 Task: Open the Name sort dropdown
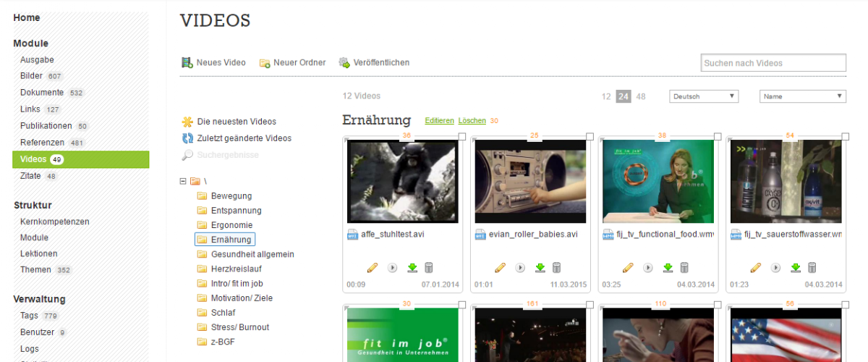click(x=802, y=96)
